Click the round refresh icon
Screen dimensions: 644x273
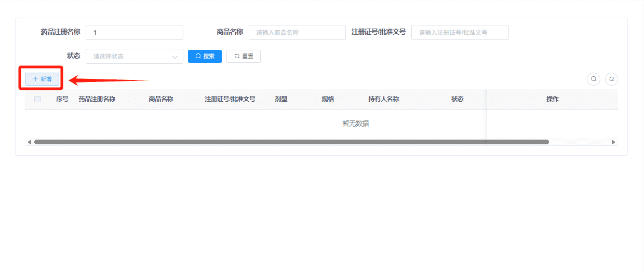(x=611, y=79)
